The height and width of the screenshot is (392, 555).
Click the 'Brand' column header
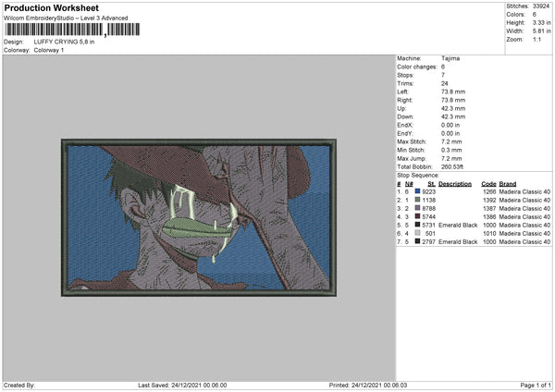[508, 184]
